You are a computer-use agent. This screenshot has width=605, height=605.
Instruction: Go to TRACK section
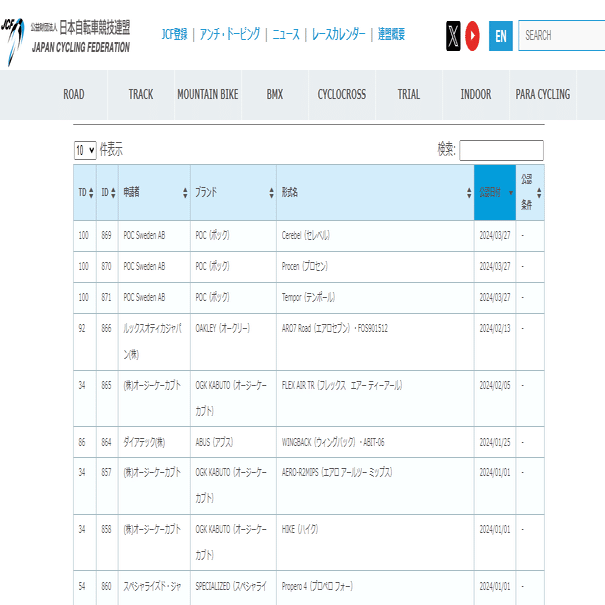coord(141,95)
